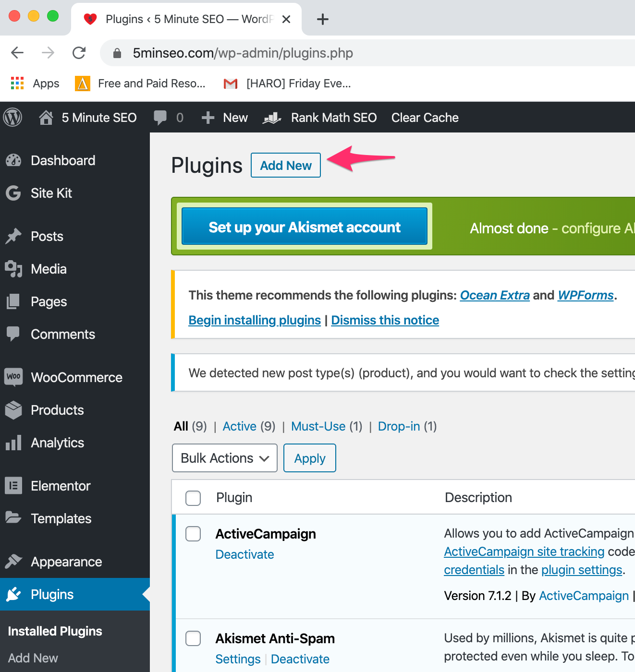Toggle the select-all checkbox in Plugin header
Viewport: 635px width, 672px height.
click(x=193, y=498)
